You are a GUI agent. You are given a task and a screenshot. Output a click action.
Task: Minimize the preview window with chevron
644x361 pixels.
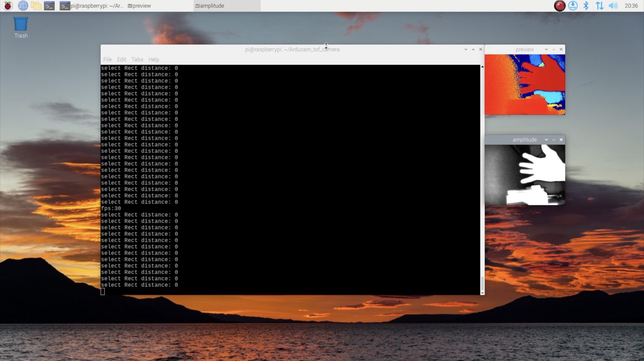pyautogui.click(x=546, y=50)
